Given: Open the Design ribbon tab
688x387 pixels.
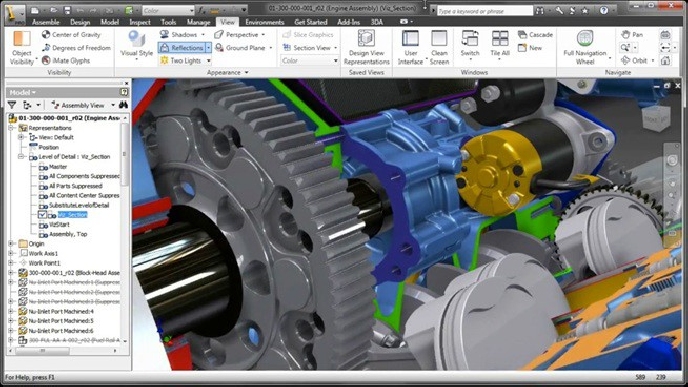Looking at the screenshot, I should pos(80,22).
